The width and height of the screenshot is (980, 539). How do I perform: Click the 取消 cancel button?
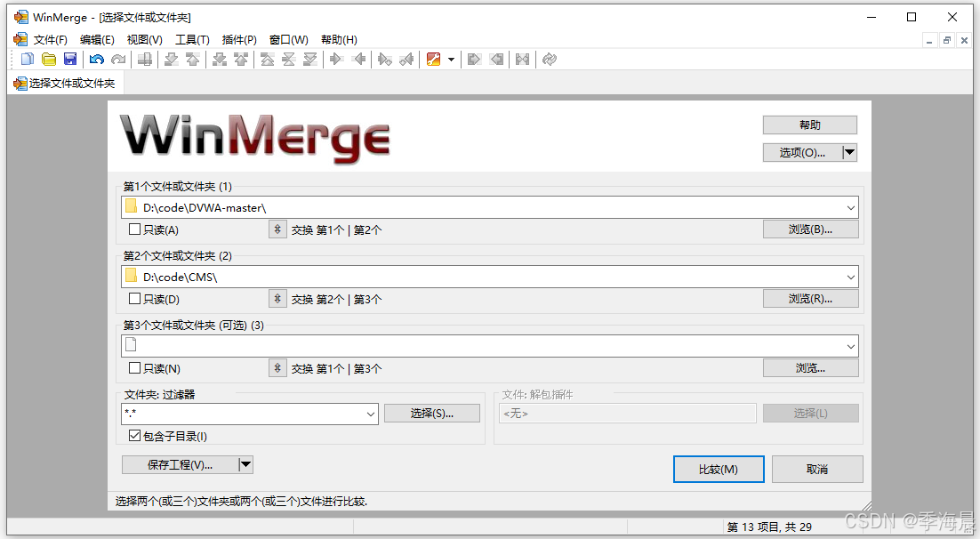coord(817,469)
